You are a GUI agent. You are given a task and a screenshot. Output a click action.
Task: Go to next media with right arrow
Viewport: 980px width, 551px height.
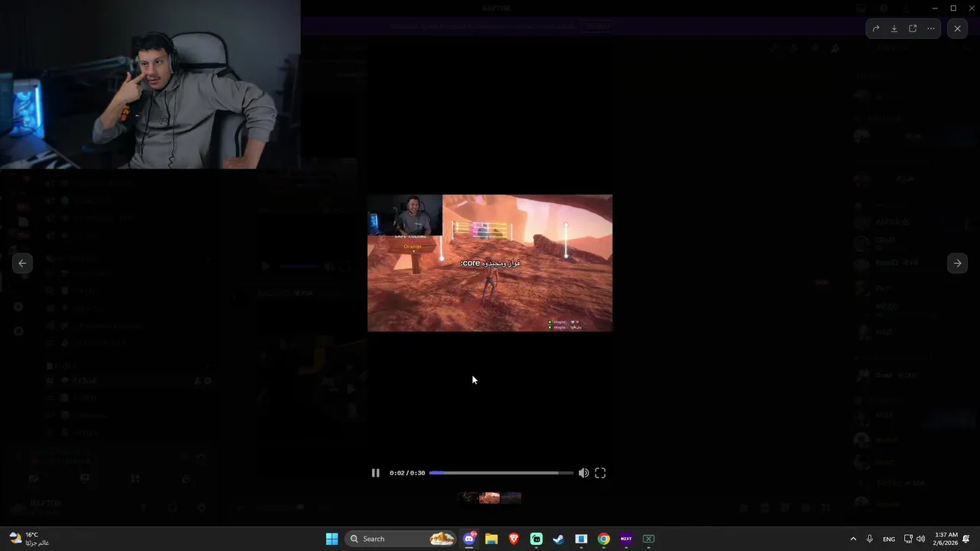pyautogui.click(x=957, y=263)
